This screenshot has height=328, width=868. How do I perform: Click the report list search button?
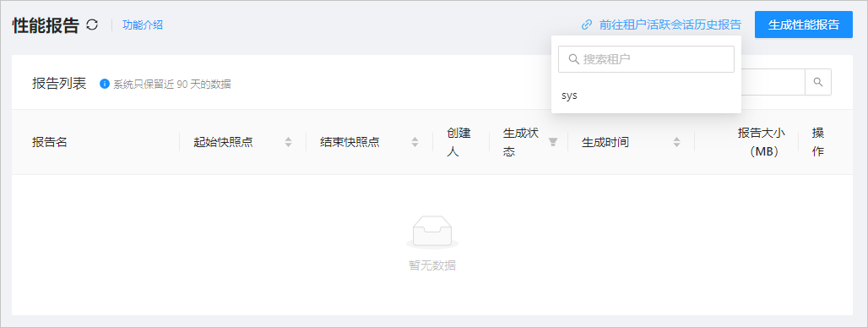coord(818,82)
